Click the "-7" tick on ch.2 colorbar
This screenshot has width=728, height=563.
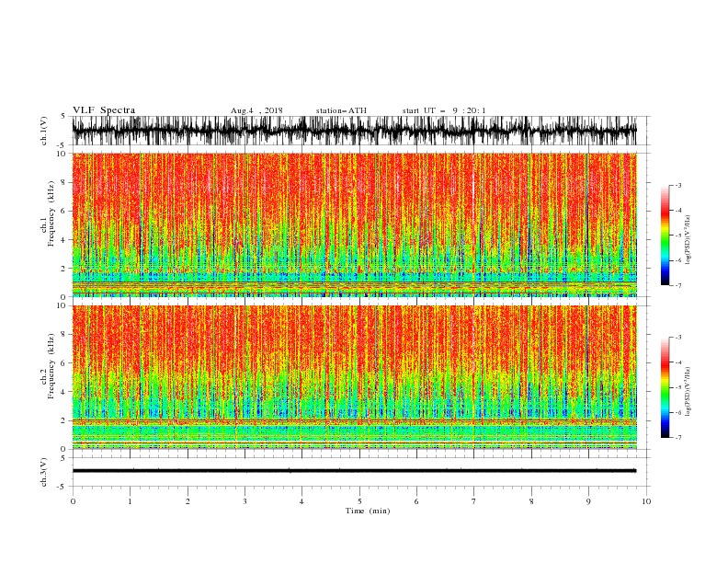(x=678, y=437)
